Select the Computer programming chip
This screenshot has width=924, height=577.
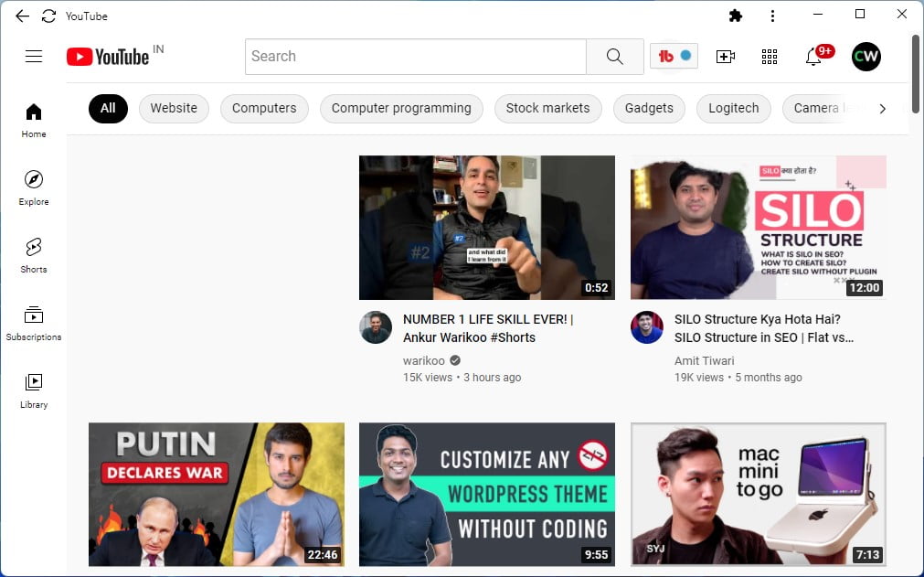[x=401, y=109]
